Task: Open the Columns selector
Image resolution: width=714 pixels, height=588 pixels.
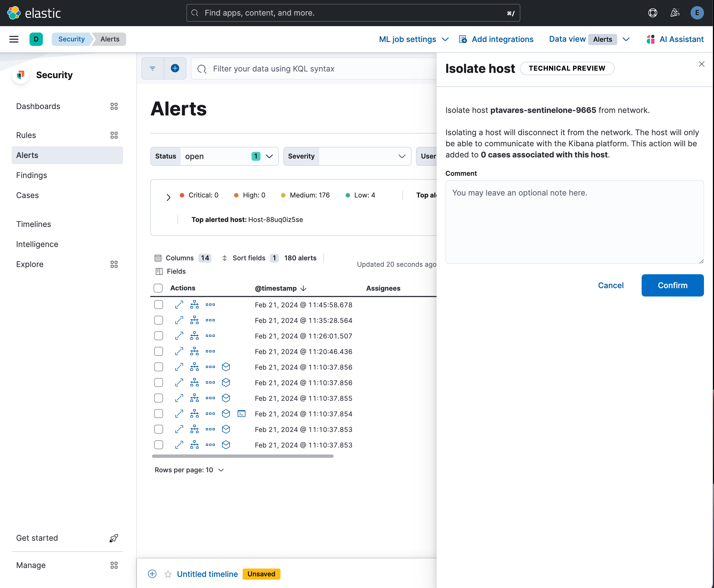Action: 183,258
